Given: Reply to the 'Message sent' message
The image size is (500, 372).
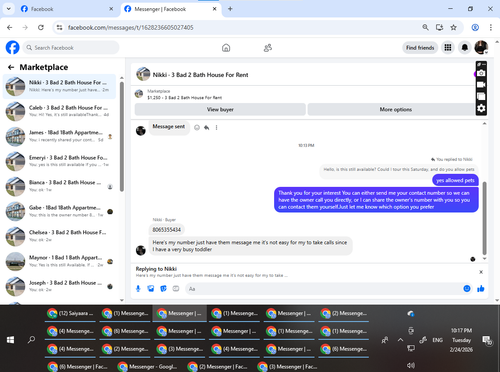Looking at the screenshot, I should point(207,127).
